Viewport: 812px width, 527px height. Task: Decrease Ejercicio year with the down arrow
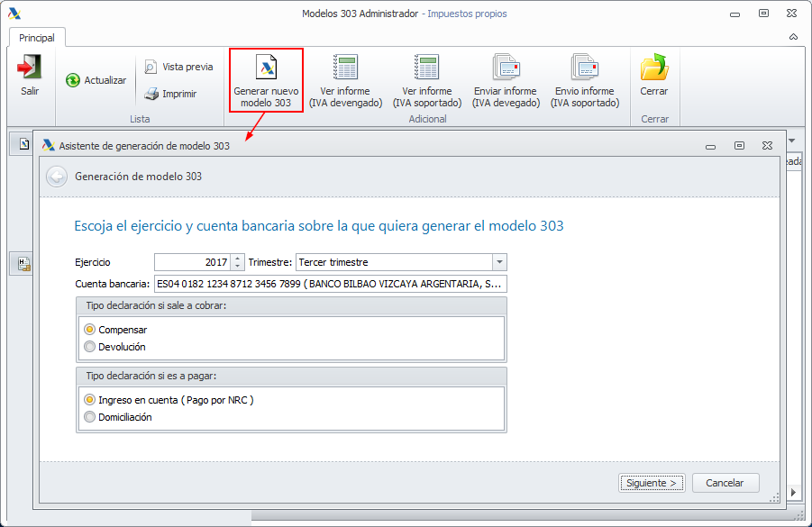pos(237,266)
